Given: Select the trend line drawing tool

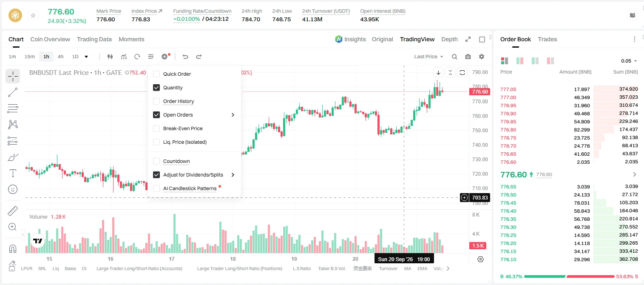Looking at the screenshot, I should (x=13, y=92).
